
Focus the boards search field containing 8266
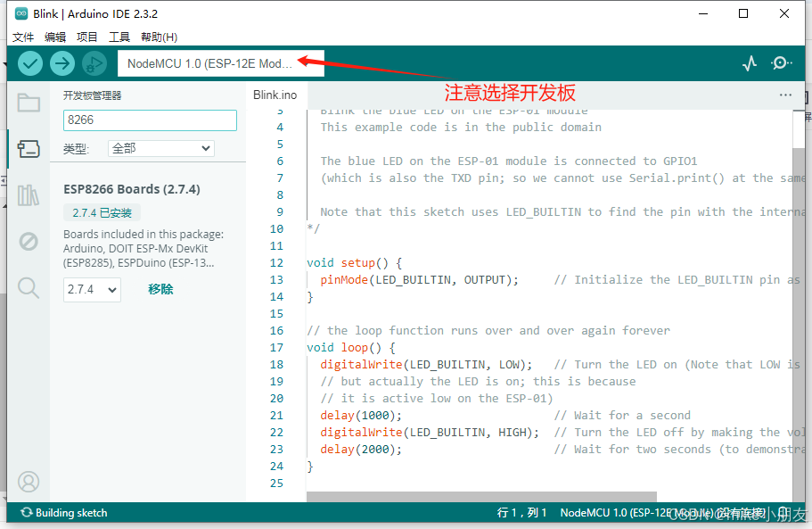(150, 120)
